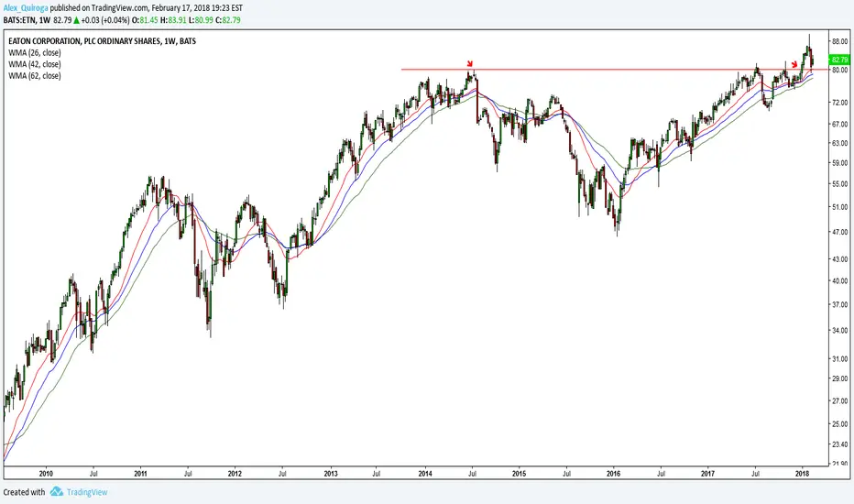854x504 pixels.
Task: Click the 80.00 price axis label
Action: 839,70
